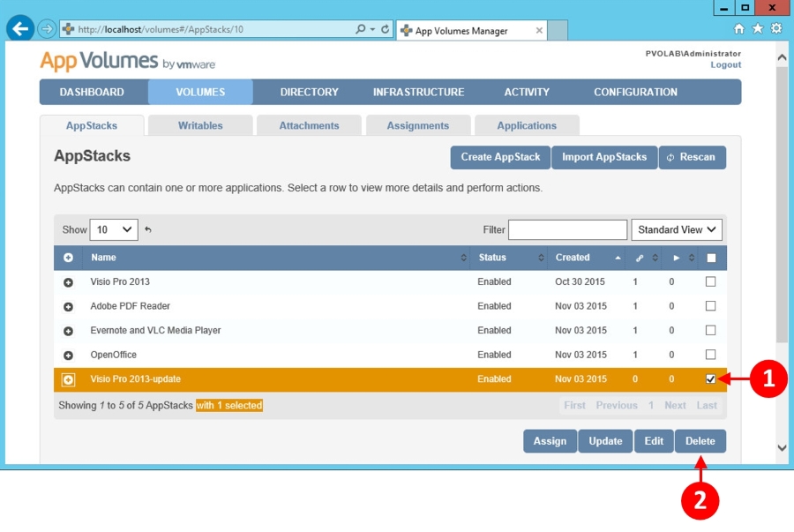Click the Assign button
Screen dimensions: 794x532
(x=550, y=441)
